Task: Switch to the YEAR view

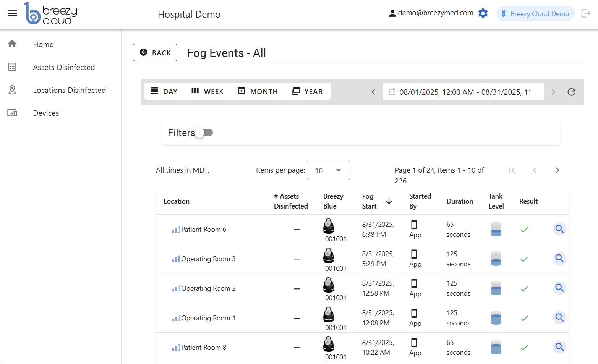Action: 307,91
